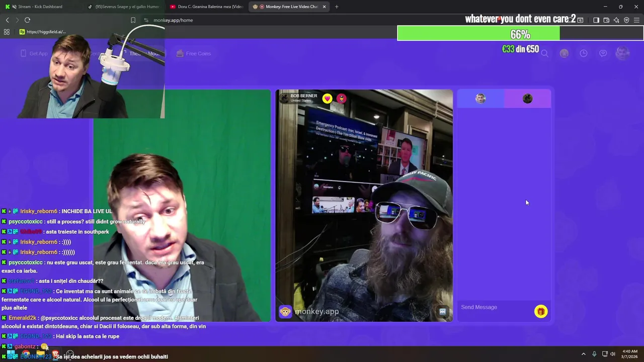Click username gabontz in chat
The image size is (644, 362).
click(25, 346)
